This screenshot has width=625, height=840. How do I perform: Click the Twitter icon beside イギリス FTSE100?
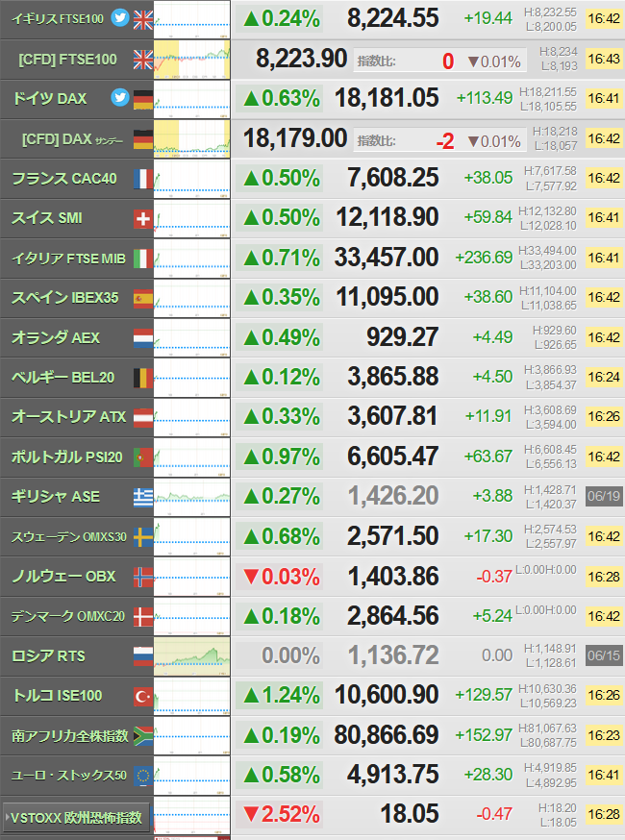tap(120, 18)
